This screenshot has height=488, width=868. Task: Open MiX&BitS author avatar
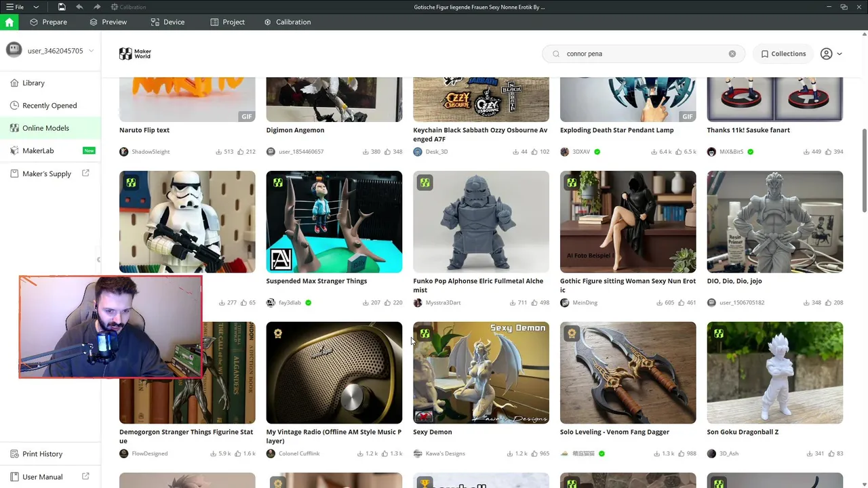coord(711,152)
